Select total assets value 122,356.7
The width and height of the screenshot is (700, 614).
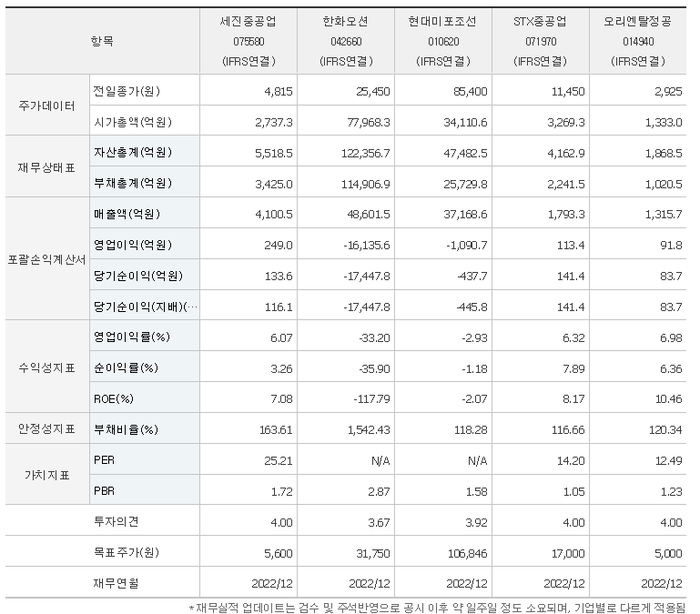click(366, 153)
